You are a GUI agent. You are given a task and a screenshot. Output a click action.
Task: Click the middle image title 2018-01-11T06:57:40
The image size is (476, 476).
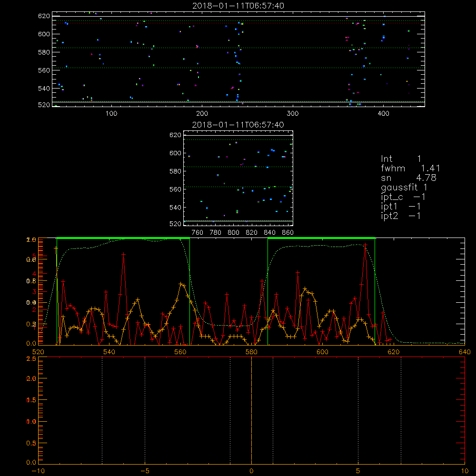(x=238, y=125)
